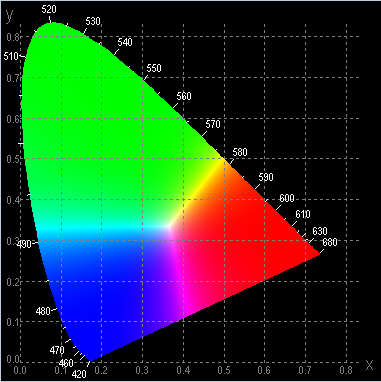381x382 pixels.
Task: Click the 590 wavelength label
Action: 266,177
